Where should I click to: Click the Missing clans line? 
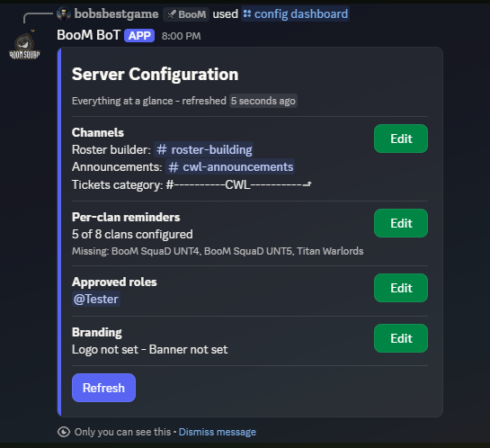[x=218, y=251]
